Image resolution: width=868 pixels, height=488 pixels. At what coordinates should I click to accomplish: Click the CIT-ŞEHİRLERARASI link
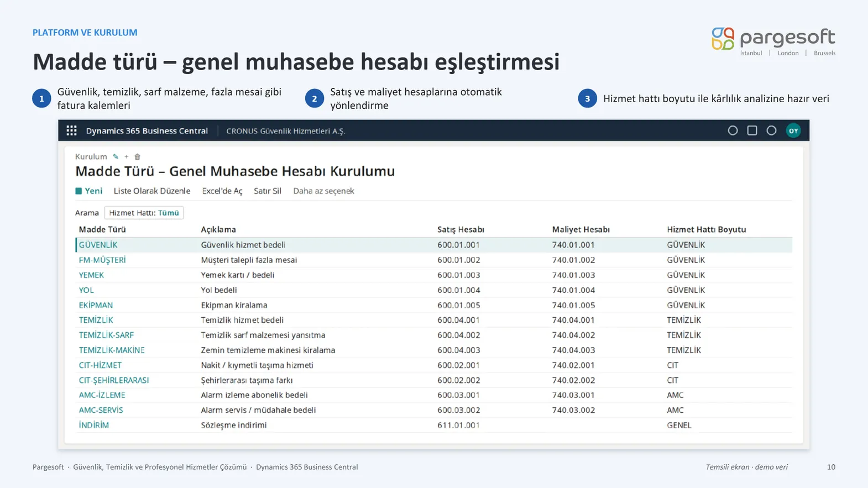114,380
